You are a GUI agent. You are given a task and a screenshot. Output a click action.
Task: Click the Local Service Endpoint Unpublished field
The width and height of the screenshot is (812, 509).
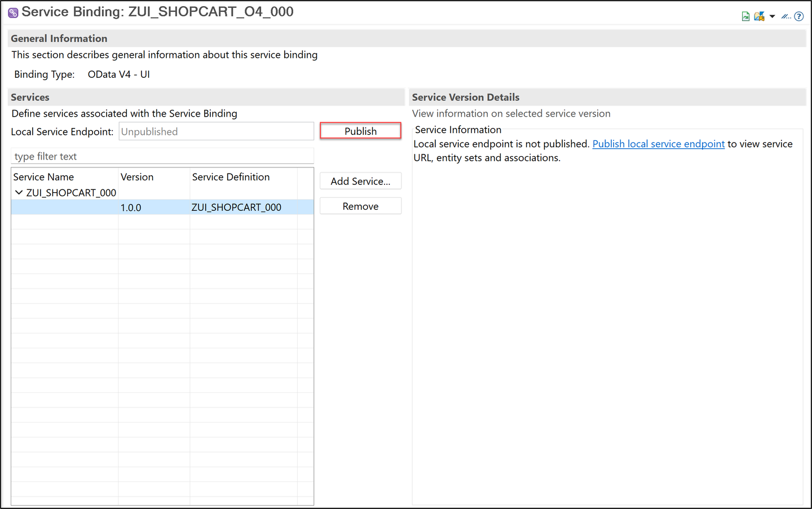click(x=216, y=131)
